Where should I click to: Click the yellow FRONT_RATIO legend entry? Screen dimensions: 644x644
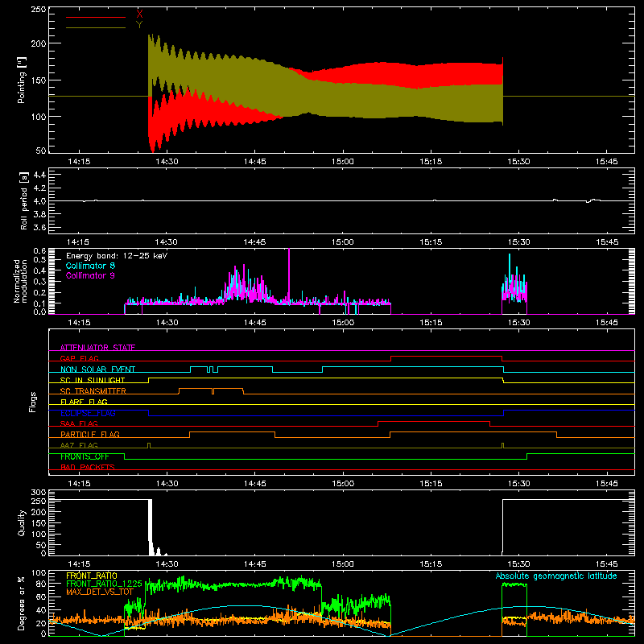click(92, 576)
